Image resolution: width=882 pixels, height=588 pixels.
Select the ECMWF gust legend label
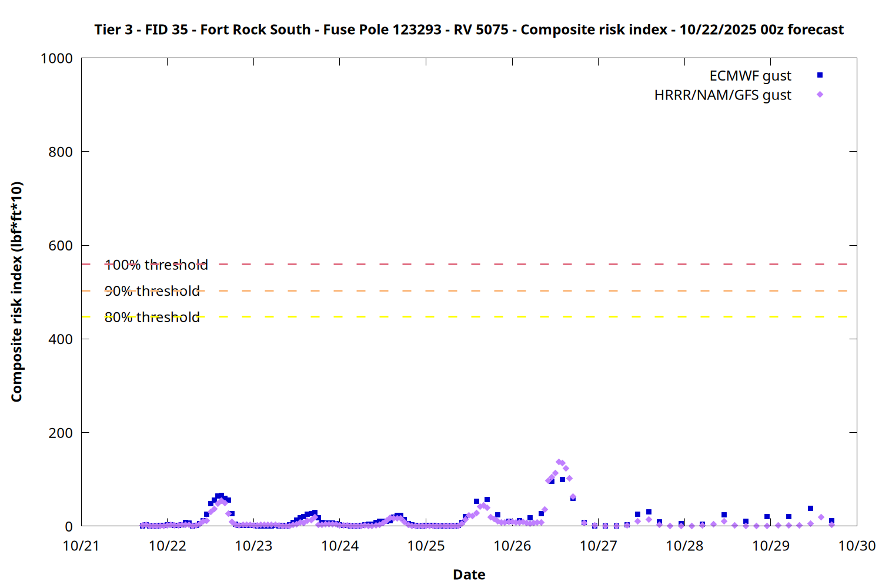click(750, 76)
